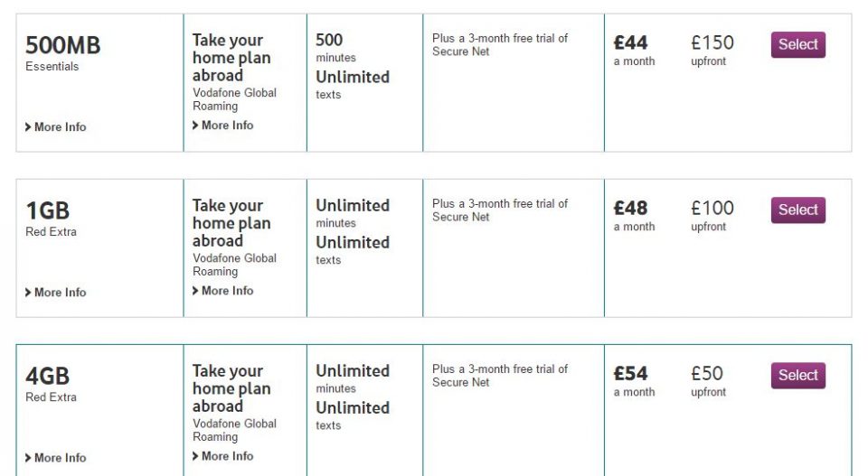This screenshot has height=476, width=868.
Task: Open Global Roaming More Info in 500MB plan
Action: pyautogui.click(x=223, y=126)
